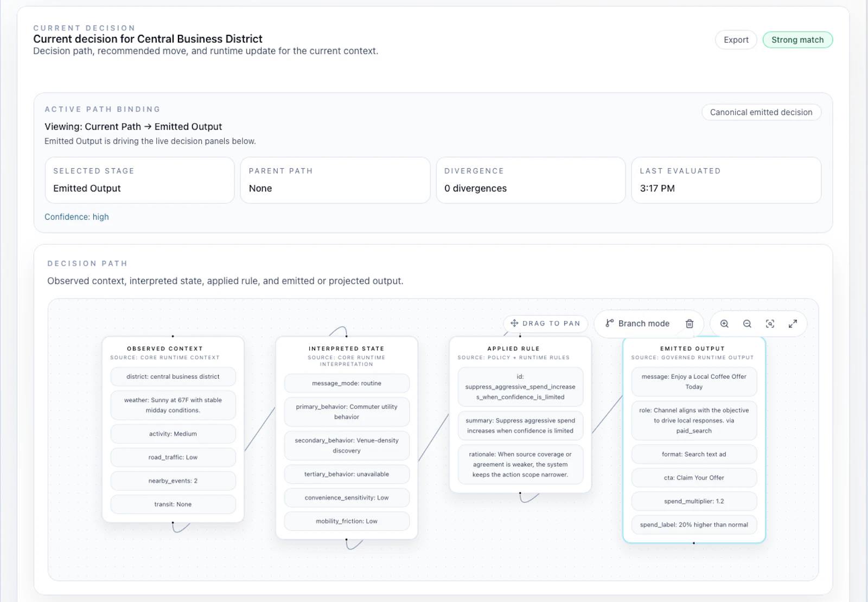Zoom out of the decision graph
This screenshot has height=602, width=868.
coord(747,324)
